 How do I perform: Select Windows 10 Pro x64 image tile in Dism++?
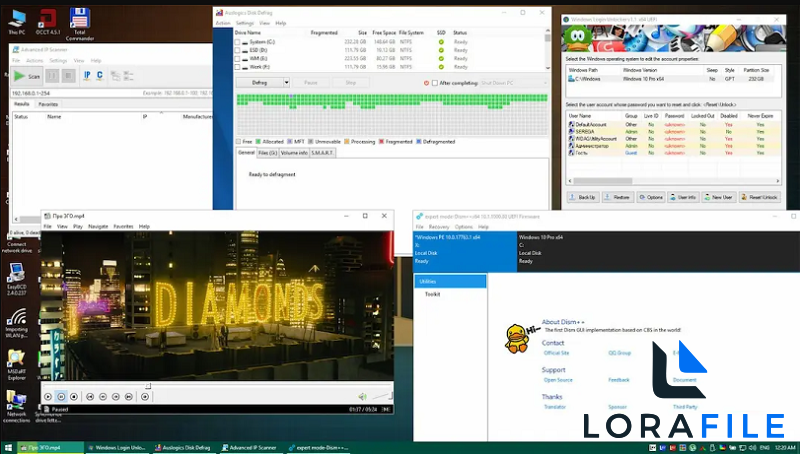pos(658,251)
